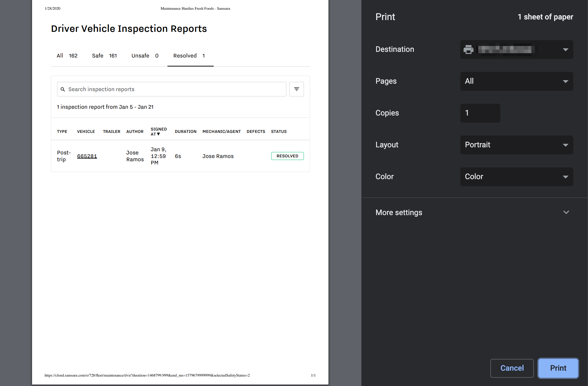
Task: Click the 6s duration cell
Action: pos(178,156)
